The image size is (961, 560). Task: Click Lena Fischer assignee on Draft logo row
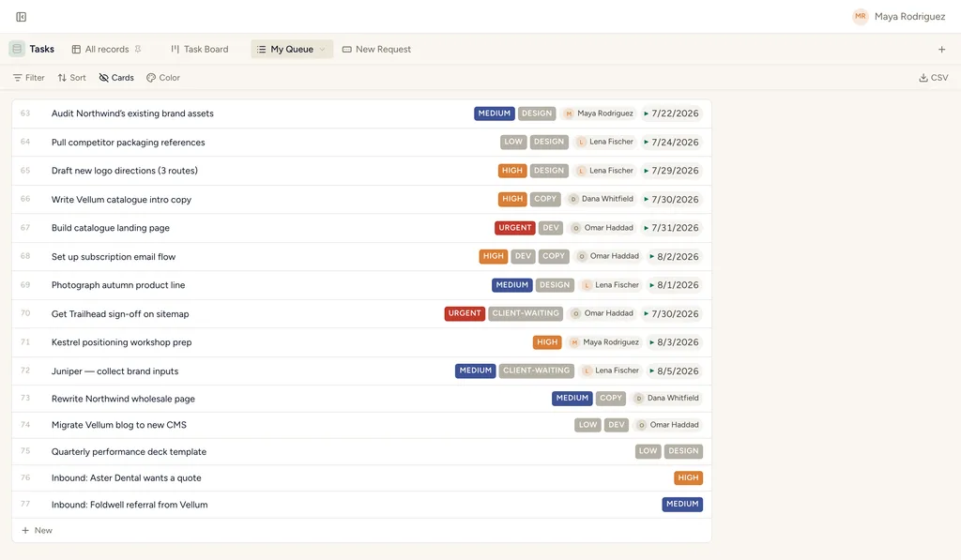tap(604, 171)
